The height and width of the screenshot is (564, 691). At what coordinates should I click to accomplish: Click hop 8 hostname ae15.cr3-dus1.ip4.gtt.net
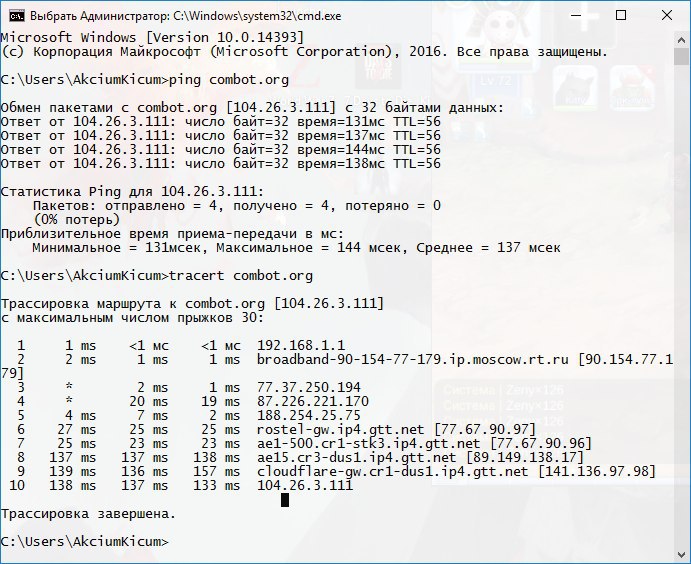pyautogui.click(x=357, y=458)
